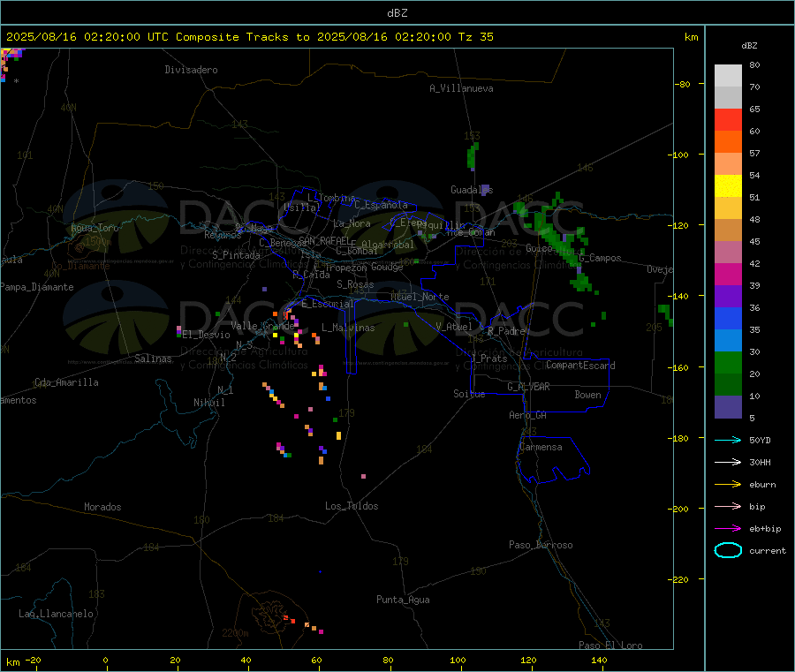Click the Lag.Llancanelo location label
795x672 pixels.
pos(56,614)
